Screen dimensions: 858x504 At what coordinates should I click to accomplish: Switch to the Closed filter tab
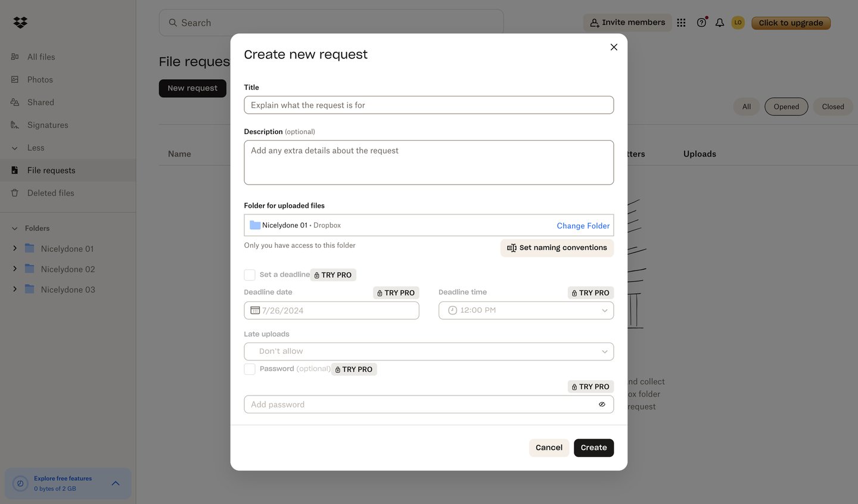pyautogui.click(x=832, y=107)
